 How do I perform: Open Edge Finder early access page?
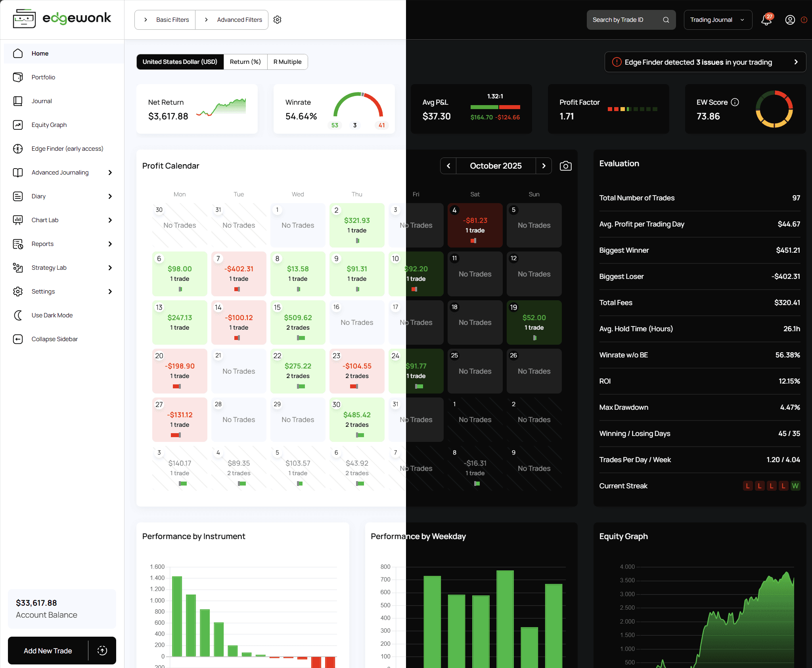click(x=67, y=149)
